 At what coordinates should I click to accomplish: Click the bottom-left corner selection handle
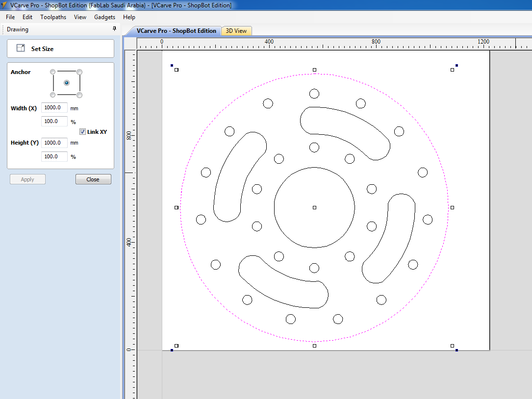click(177, 346)
